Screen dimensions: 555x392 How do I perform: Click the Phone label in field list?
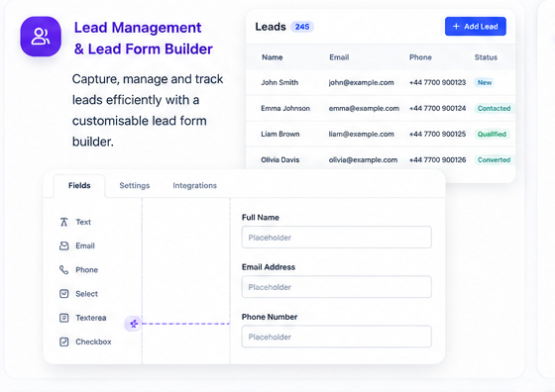87,269
